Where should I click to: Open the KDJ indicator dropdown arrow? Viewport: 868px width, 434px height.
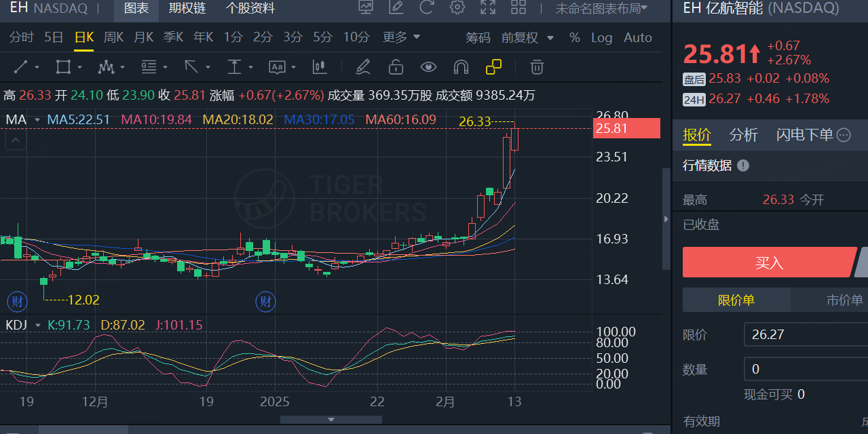click(x=38, y=325)
